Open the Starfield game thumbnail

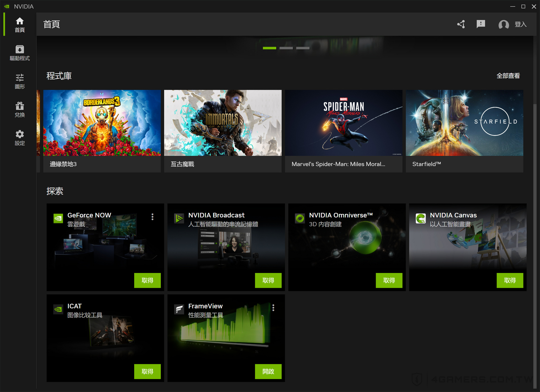465,123
